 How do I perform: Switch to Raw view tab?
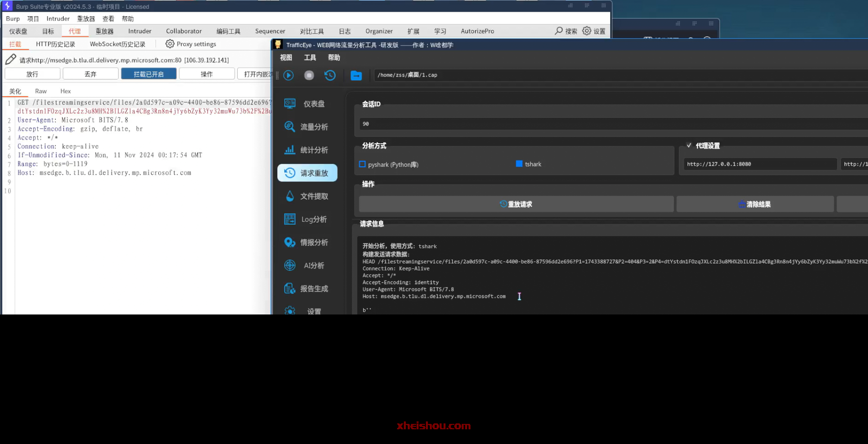[x=41, y=91]
